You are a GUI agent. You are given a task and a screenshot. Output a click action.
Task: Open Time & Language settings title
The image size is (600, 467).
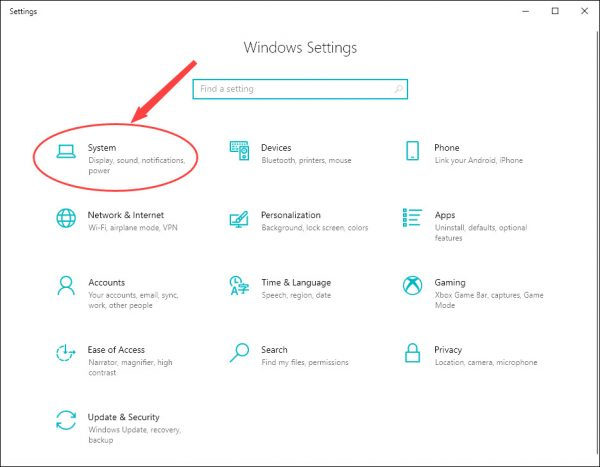click(296, 283)
